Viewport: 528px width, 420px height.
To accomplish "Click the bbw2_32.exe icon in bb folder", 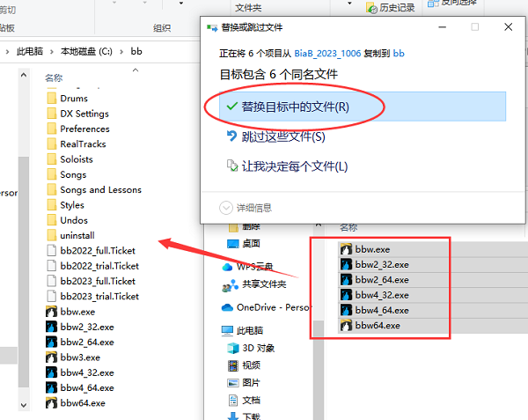I will [x=52, y=327].
